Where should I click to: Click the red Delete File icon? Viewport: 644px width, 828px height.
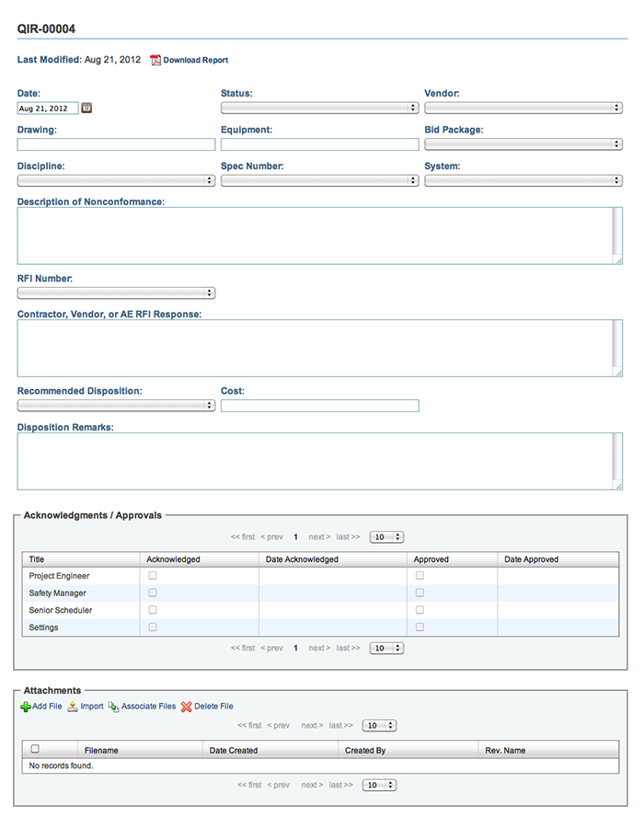click(187, 707)
